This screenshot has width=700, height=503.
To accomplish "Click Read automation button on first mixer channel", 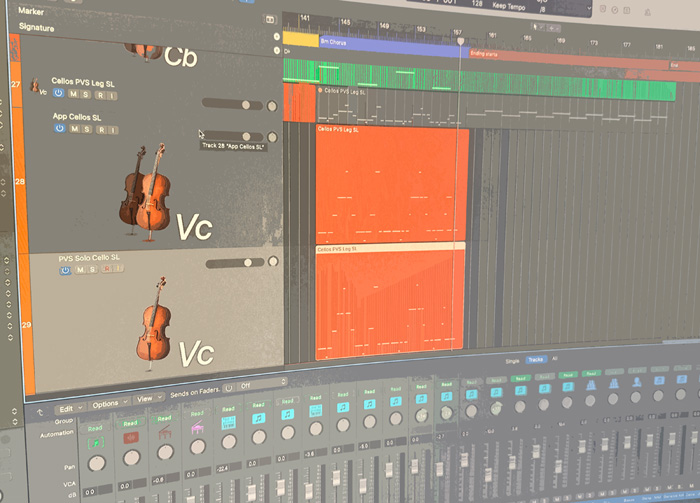I will pos(96,428).
